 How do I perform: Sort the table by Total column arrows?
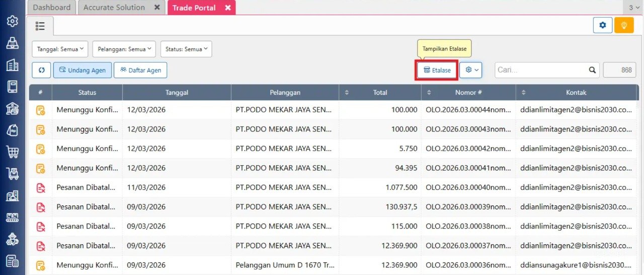click(x=347, y=93)
